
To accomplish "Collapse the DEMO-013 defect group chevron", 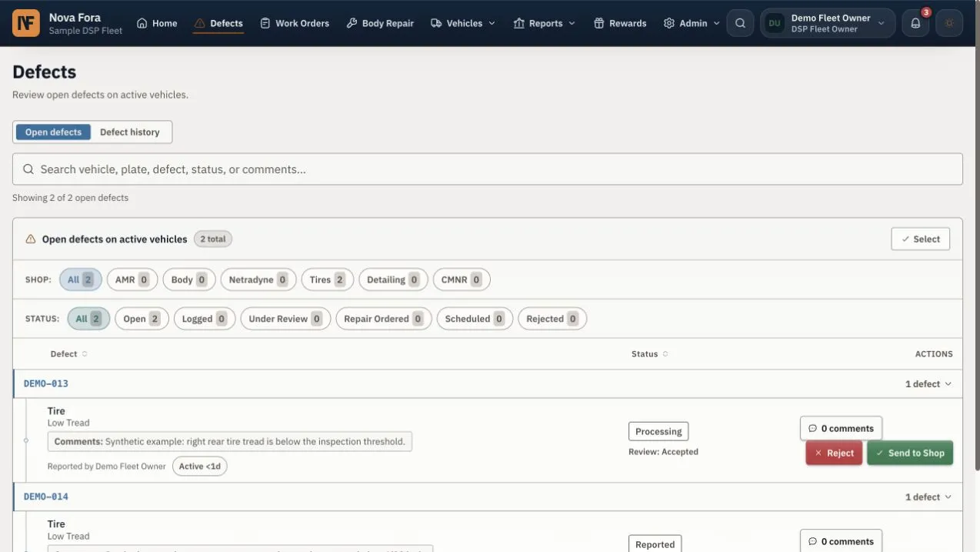I will click(948, 384).
